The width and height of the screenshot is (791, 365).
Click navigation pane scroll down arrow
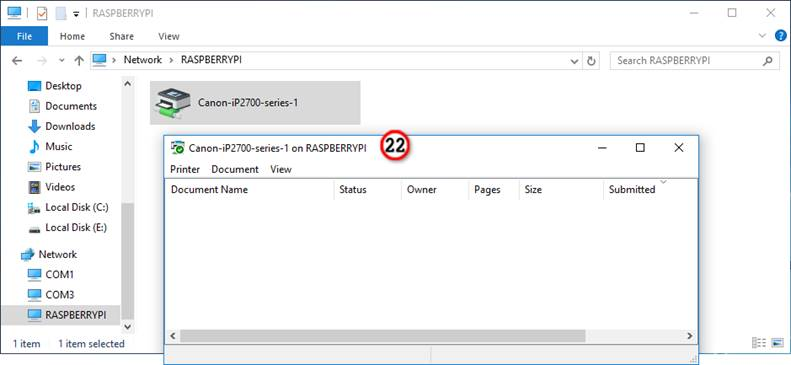pos(127,327)
